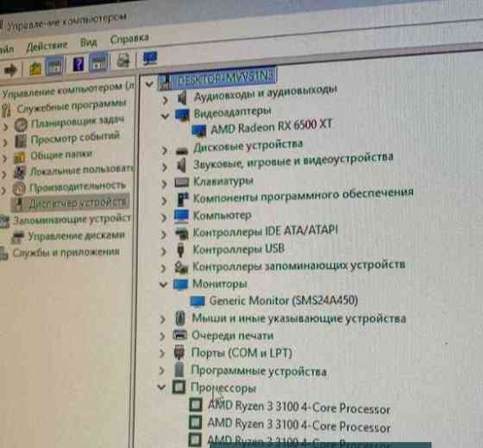
Task: Expand Мыши и иные указывающие устройства
Action: pyautogui.click(x=162, y=319)
